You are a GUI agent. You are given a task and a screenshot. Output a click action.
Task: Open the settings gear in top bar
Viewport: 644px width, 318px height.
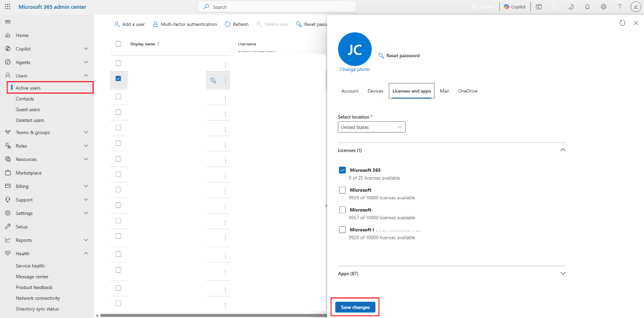[603, 7]
